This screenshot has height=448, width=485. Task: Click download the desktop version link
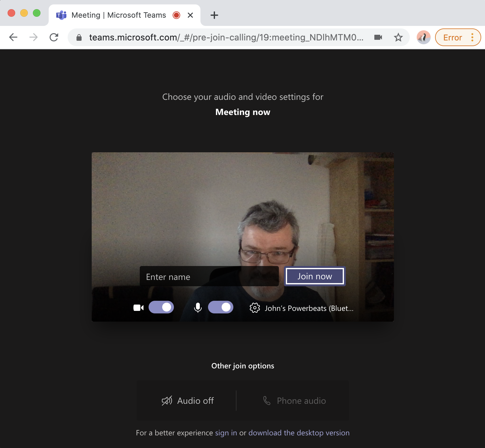(299, 433)
